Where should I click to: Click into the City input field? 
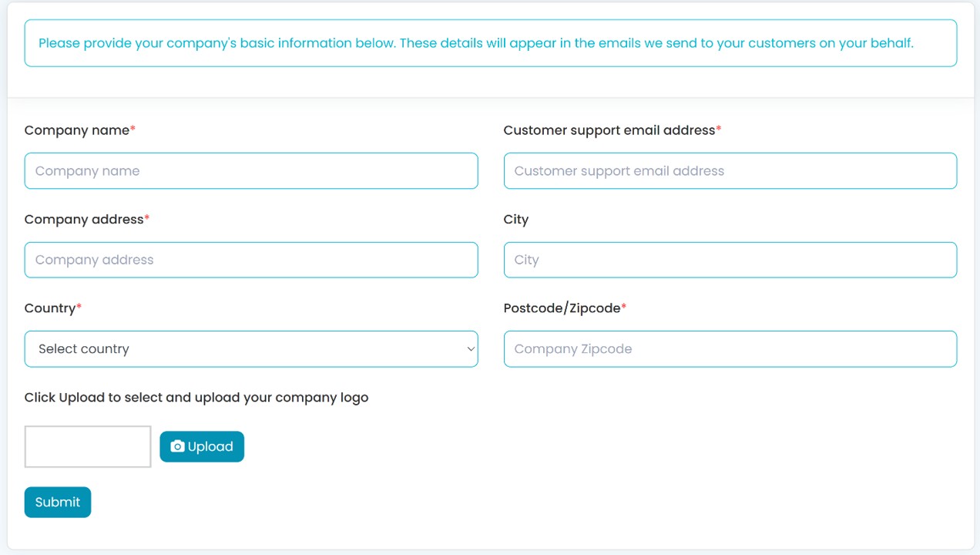click(730, 260)
